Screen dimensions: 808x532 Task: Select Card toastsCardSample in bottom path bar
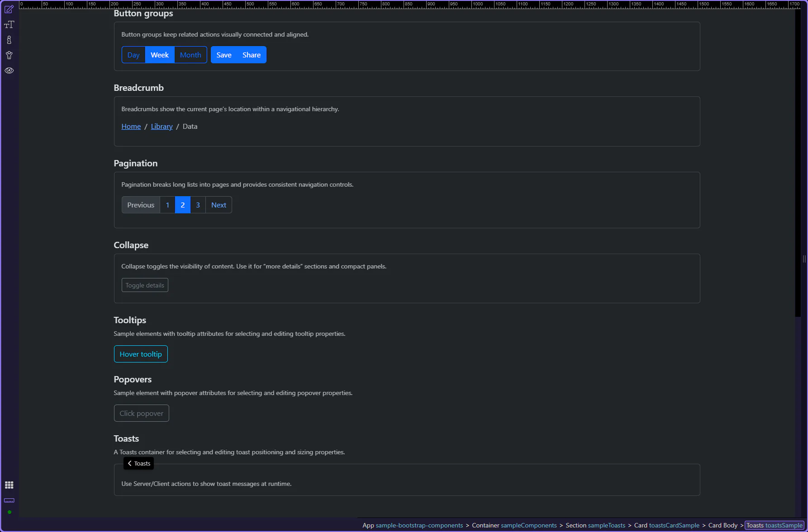[666, 525]
